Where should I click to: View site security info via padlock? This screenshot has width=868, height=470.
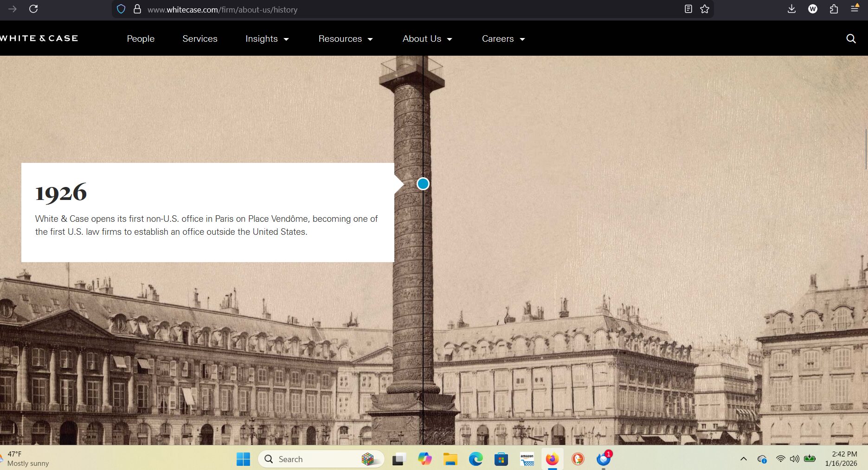coord(137,9)
